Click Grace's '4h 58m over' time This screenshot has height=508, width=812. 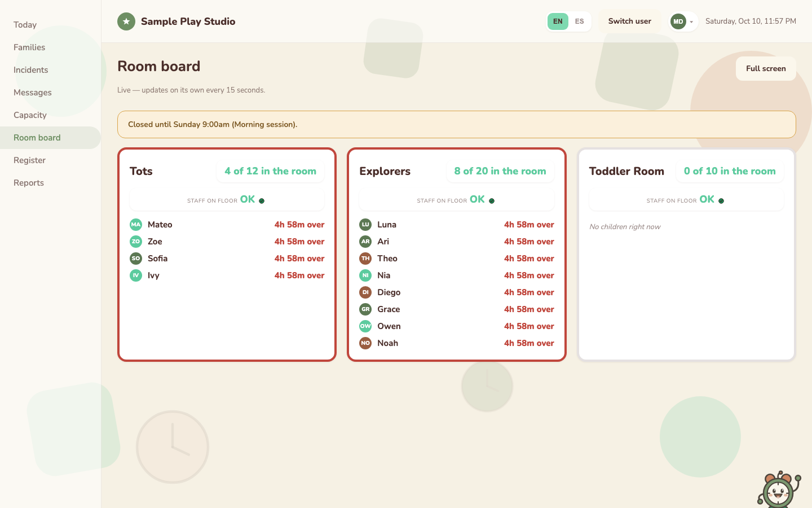(x=529, y=309)
